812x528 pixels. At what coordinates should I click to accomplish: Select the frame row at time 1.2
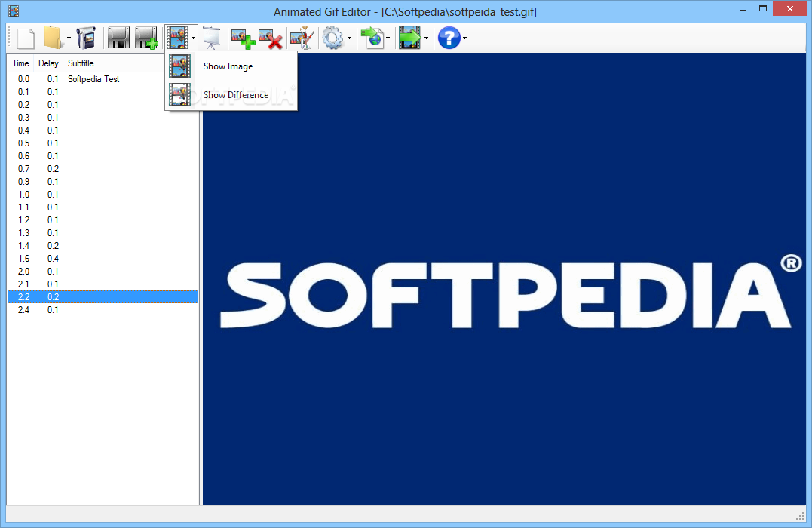pos(103,220)
